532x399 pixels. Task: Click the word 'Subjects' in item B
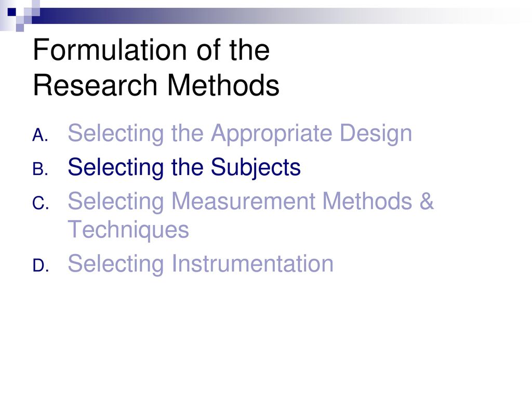coord(256,168)
